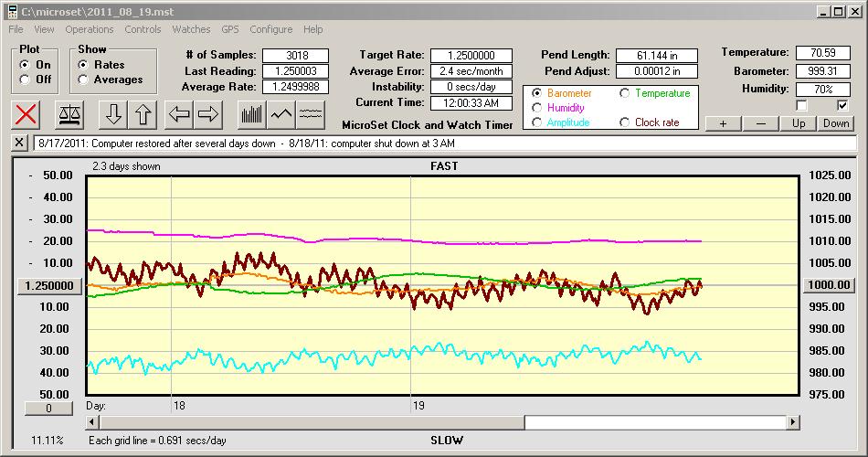
Task: Select the Amplitude radio option
Action: coord(536,122)
